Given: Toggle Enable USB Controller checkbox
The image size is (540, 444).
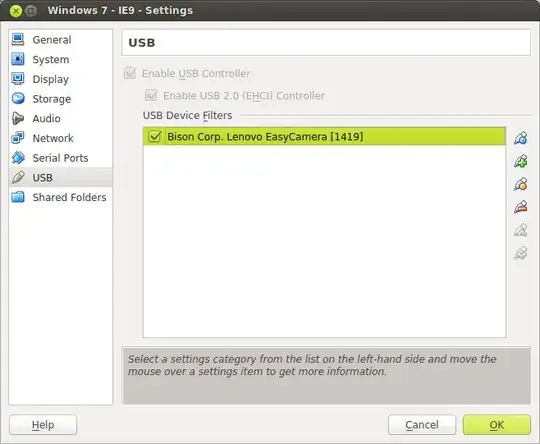Looking at the screenshot, I should [x=130, y=73].
